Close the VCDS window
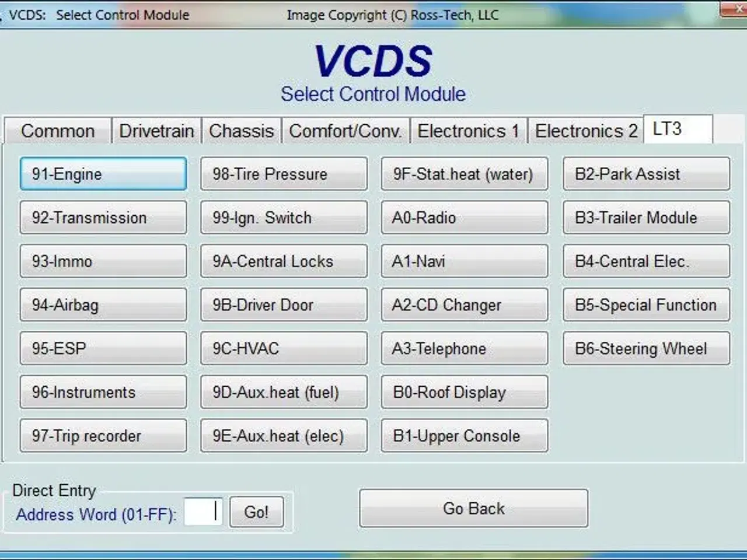The image size is (747, 560). pos(734,8)
